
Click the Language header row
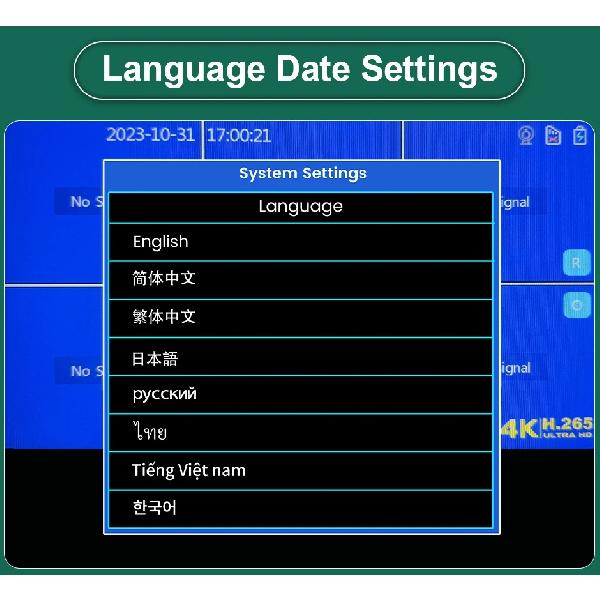tap(300, 207)
